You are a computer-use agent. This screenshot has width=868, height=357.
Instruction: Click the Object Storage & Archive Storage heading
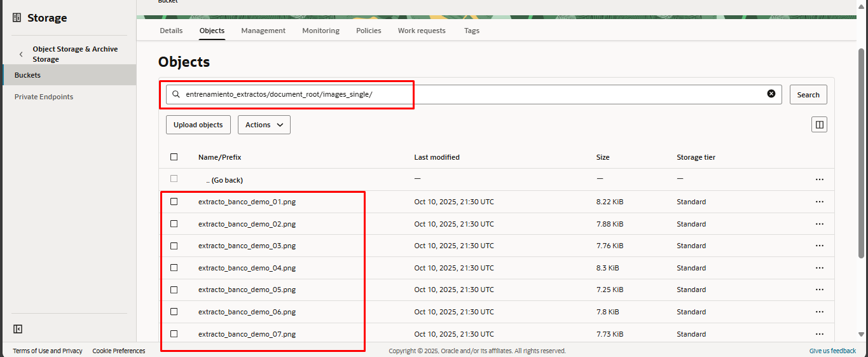pos(75,54)
